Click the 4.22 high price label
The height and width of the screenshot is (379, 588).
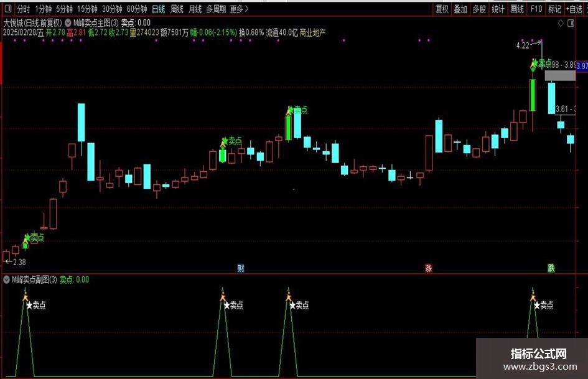(523, 45)
